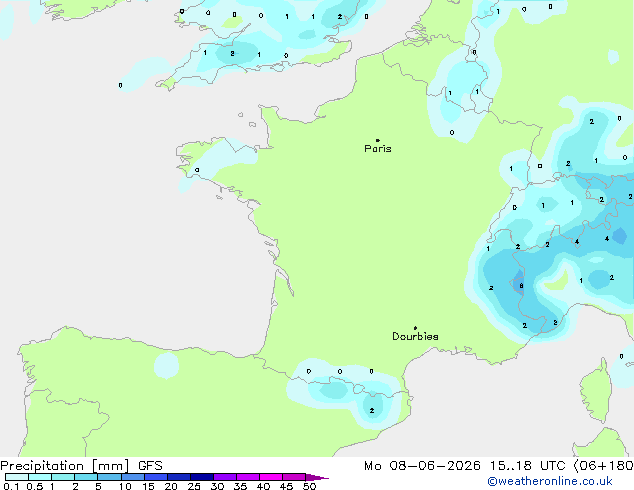Select the dark navy legend swatch between 25 and 30
634x490 pixels.
pyautogui.click(x=202, y=477)
